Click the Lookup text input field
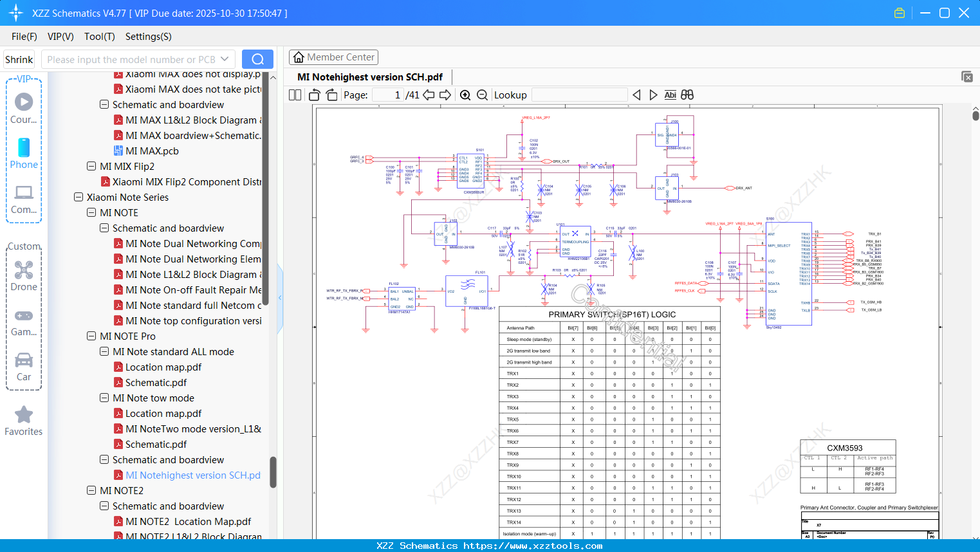Image resolution: width=980 pixels, height=552 pixels. pos(579,95)
